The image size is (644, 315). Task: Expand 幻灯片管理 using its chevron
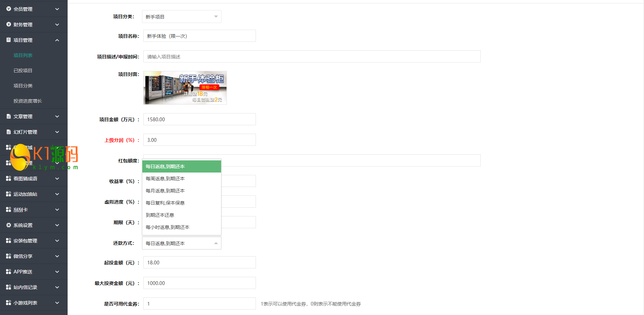(57, 132)
